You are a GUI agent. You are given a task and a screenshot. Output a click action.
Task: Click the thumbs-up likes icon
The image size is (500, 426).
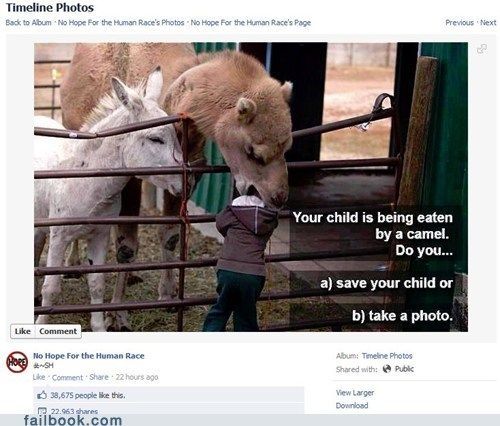[42, 395]
